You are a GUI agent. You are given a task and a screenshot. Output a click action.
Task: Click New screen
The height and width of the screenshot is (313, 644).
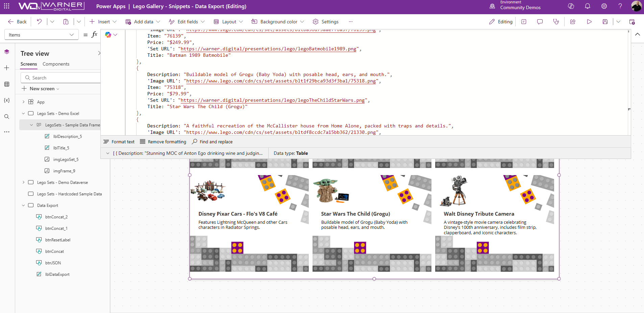pyautogui.click(x=41, y=89)
